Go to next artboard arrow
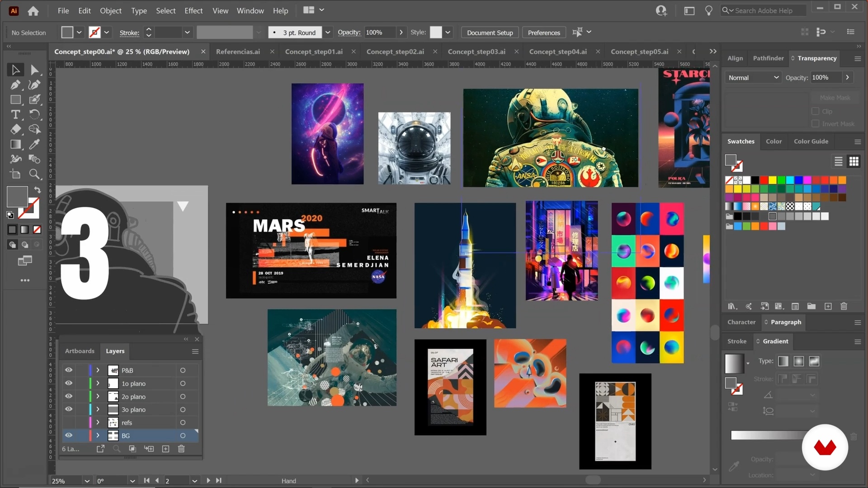 (x=208, y=481)
